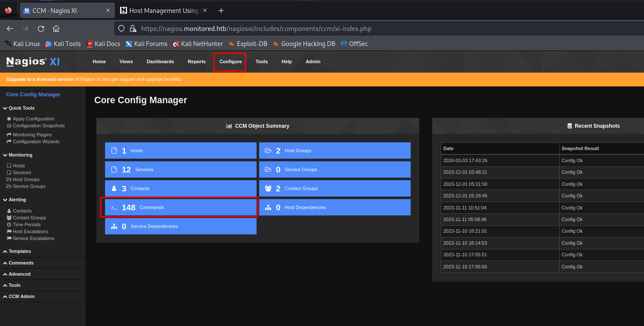Expand the Templates section
The width and height of the screenshot is (644, 326).
click(x=17, y=251)
